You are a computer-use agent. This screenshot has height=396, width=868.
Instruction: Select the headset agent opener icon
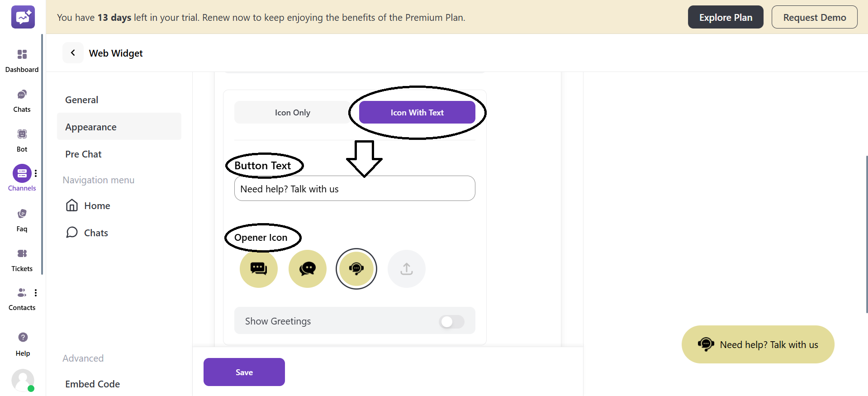(x=356, y=269)
